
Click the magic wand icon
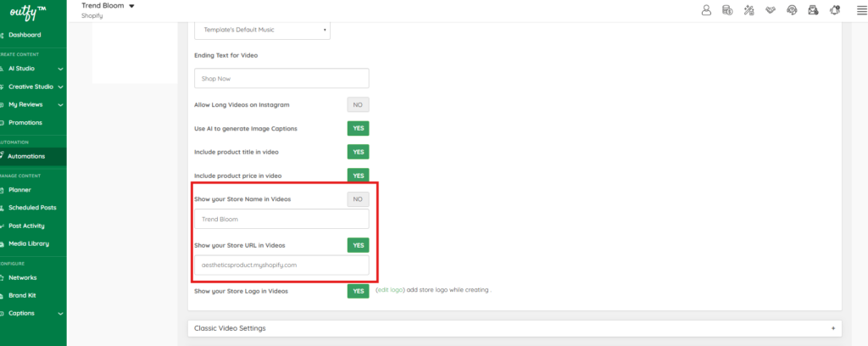(x=749, y=10)
